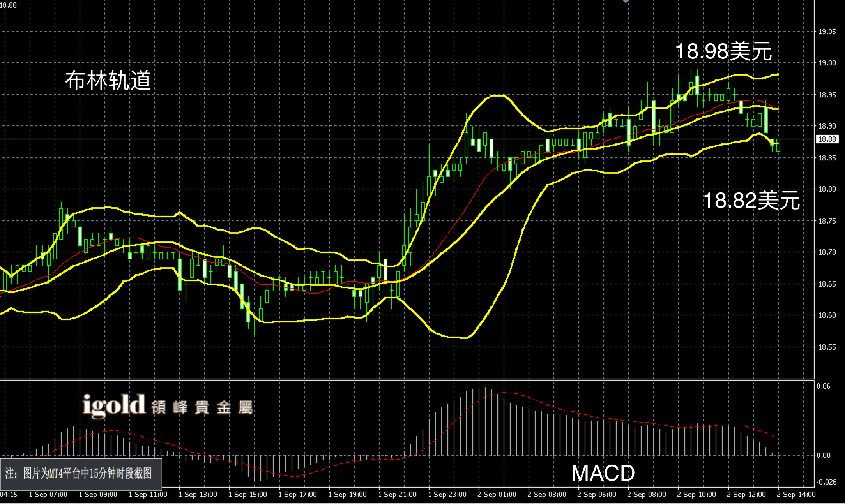Click the 布林轨道 chart label

(x=108, y=81)
